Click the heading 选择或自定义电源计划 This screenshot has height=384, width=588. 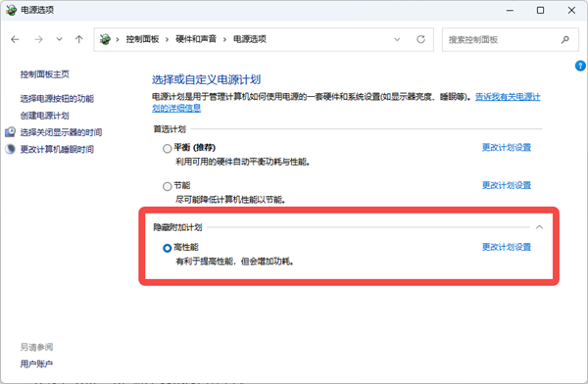(206, 80)
